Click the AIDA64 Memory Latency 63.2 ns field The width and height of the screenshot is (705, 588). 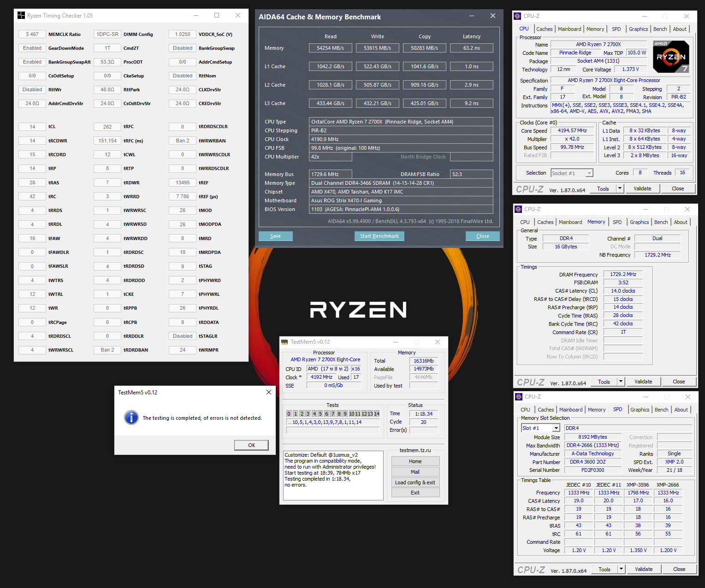click(471, 48)
